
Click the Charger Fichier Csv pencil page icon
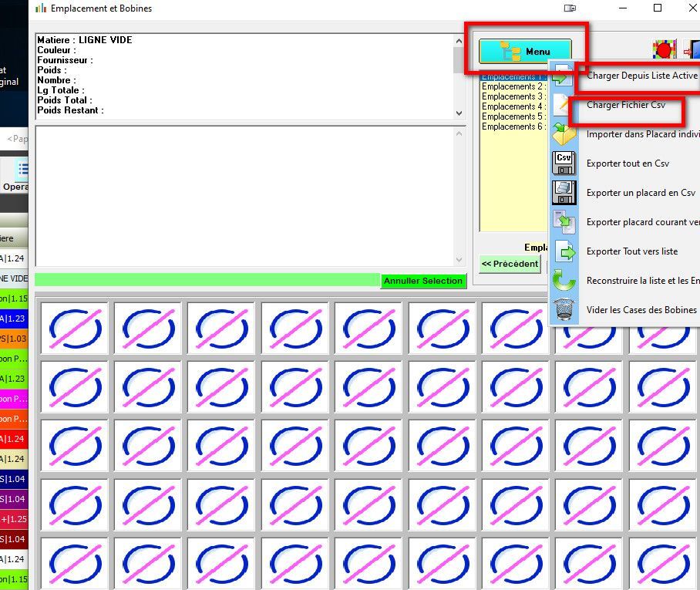(564, 105)
